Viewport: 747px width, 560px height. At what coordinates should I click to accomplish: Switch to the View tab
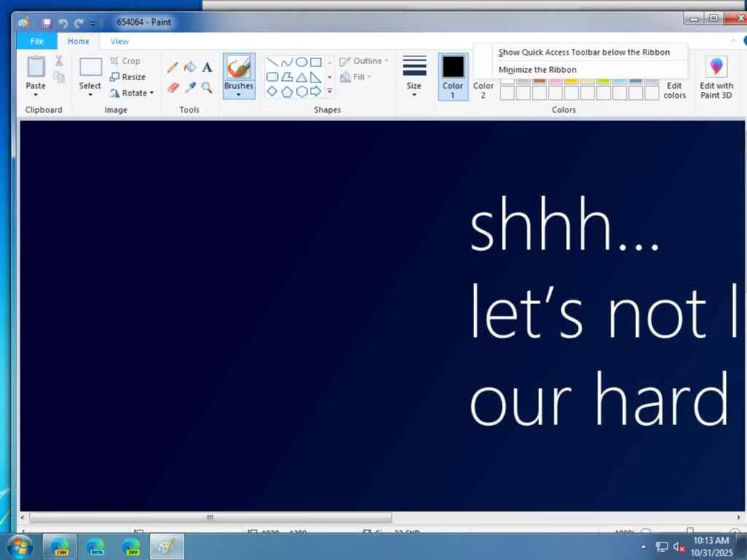pos(120,42)
